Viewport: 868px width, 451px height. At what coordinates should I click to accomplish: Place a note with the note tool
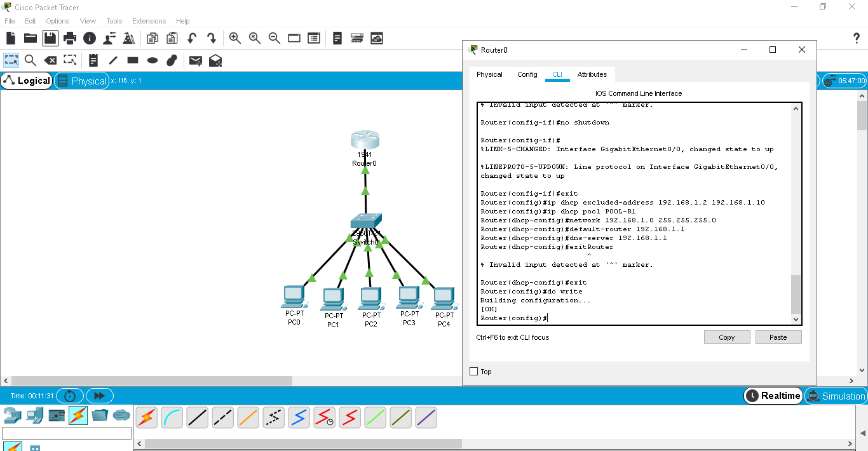point(93,60)
